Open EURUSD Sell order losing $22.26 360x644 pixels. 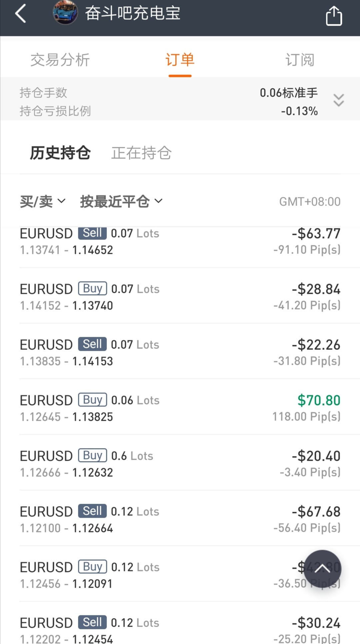[180, 352]
